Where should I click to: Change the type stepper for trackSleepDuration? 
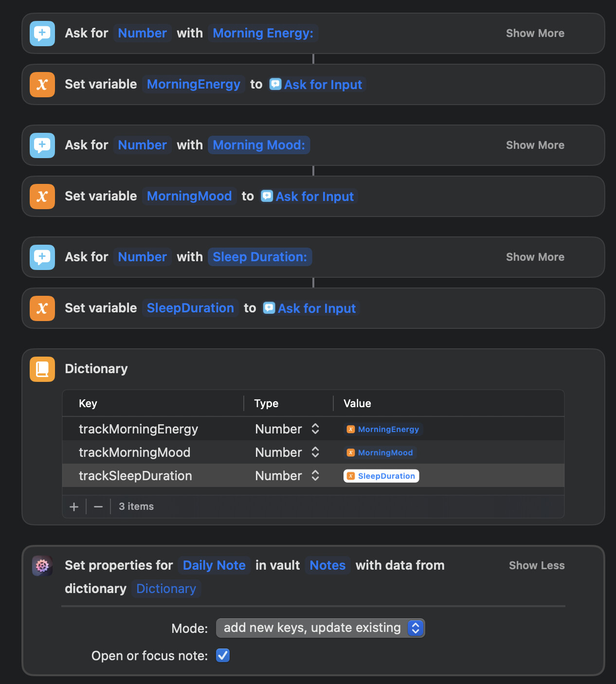315,476
